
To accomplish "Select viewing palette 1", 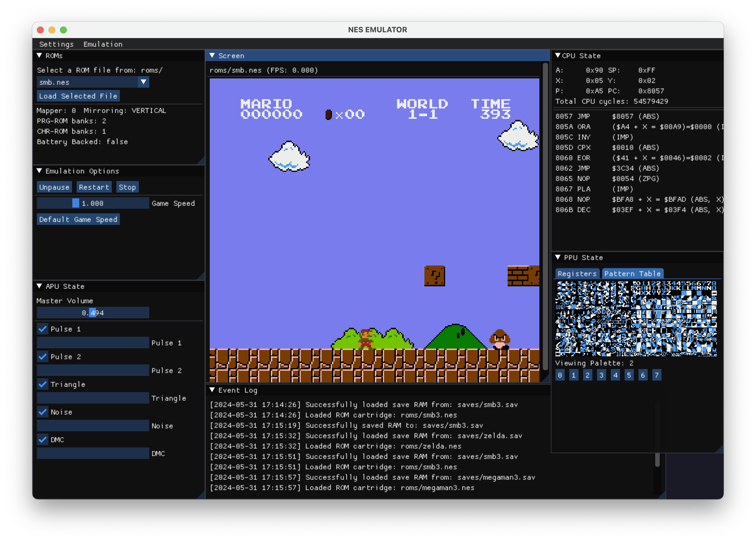I will tap(574, 375).
